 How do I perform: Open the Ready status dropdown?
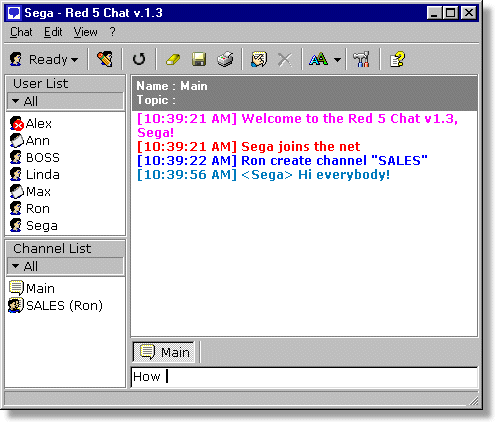[44, 60]
